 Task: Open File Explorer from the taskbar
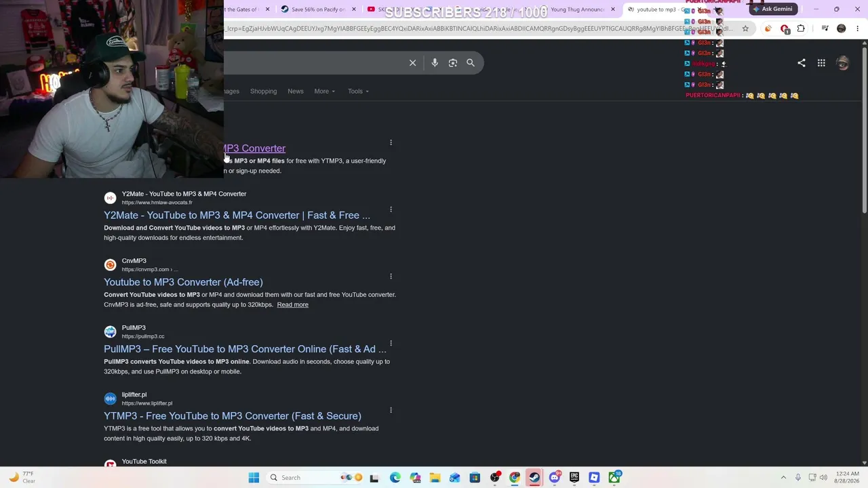435,478
